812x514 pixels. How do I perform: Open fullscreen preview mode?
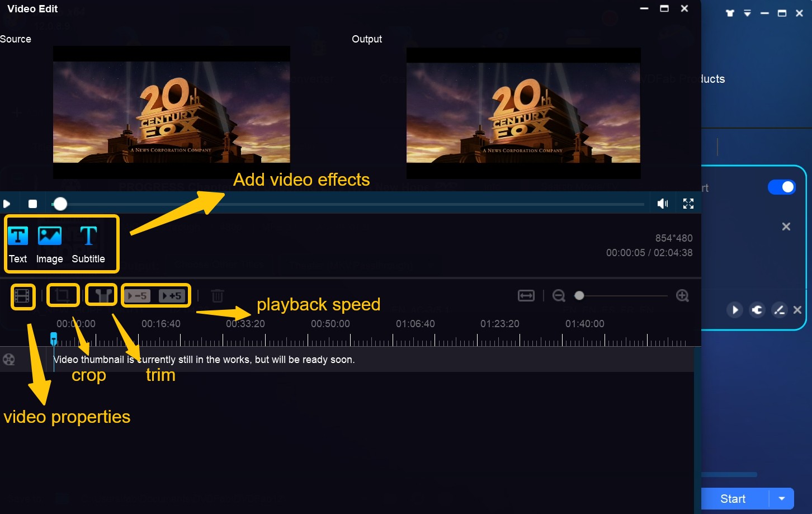(x=688, y=204)
